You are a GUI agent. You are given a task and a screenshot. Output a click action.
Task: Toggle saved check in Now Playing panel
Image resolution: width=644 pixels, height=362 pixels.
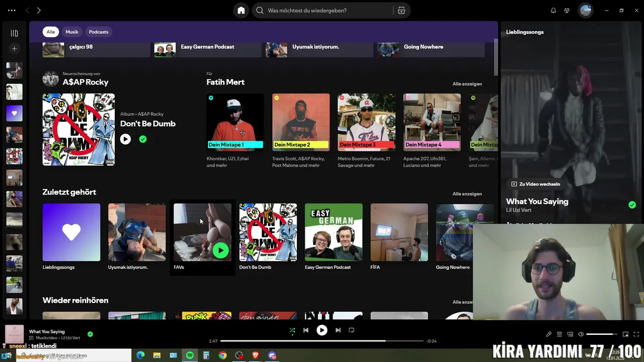coord(632,205)
